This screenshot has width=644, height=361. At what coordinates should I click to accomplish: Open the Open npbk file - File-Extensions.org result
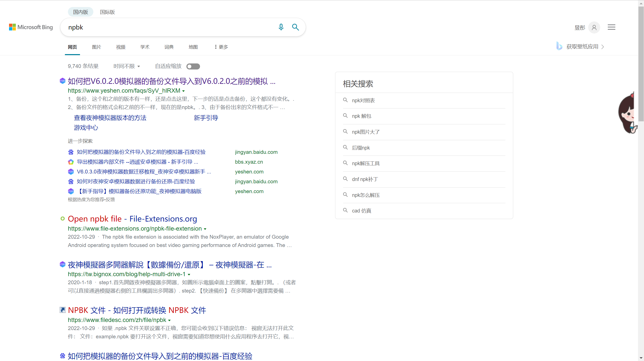(x=132, y=219)
